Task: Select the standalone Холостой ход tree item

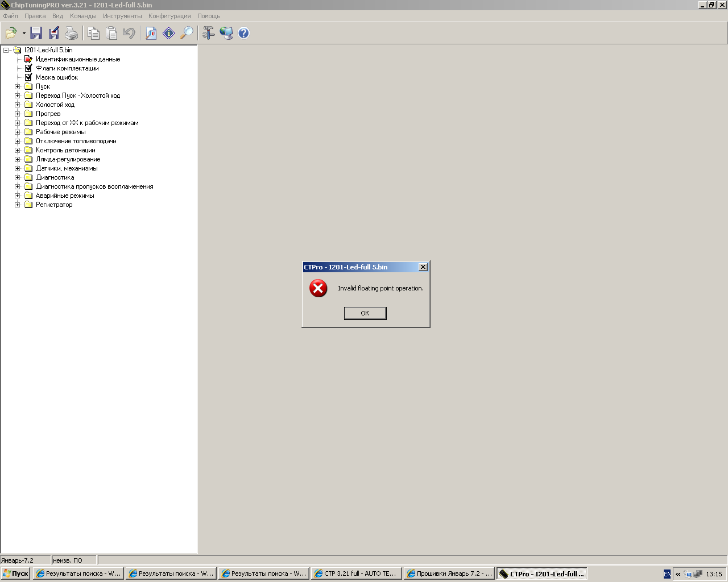Action: [x=55, y=105]
